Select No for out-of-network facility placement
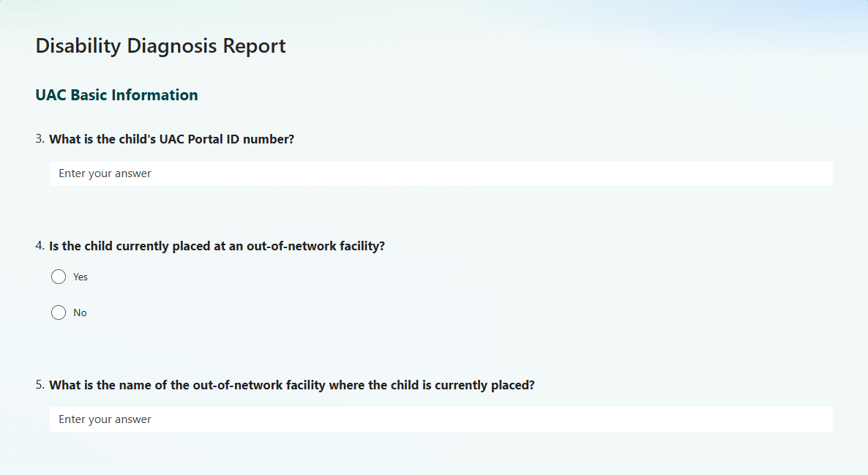The image size is (868, 475). [59, 313]
